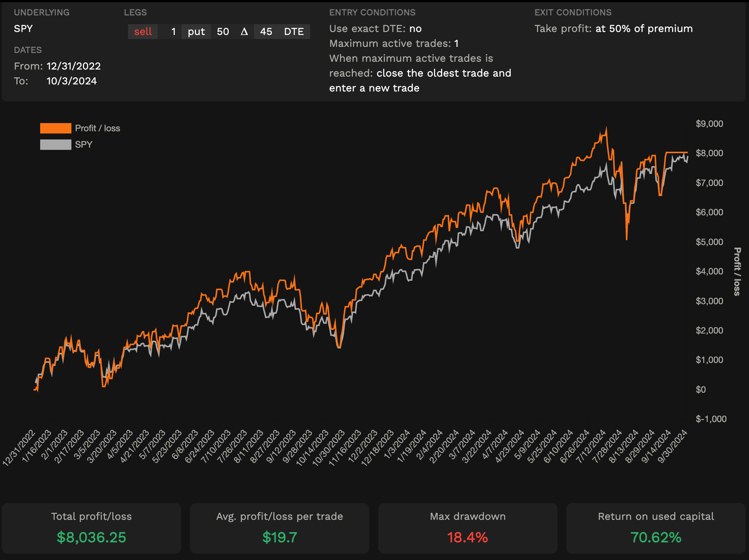The width and height of the screenshot is (749, 560).
Task: Toggle the orange Profit / loss legend swatch
Action: coord(55,128)
